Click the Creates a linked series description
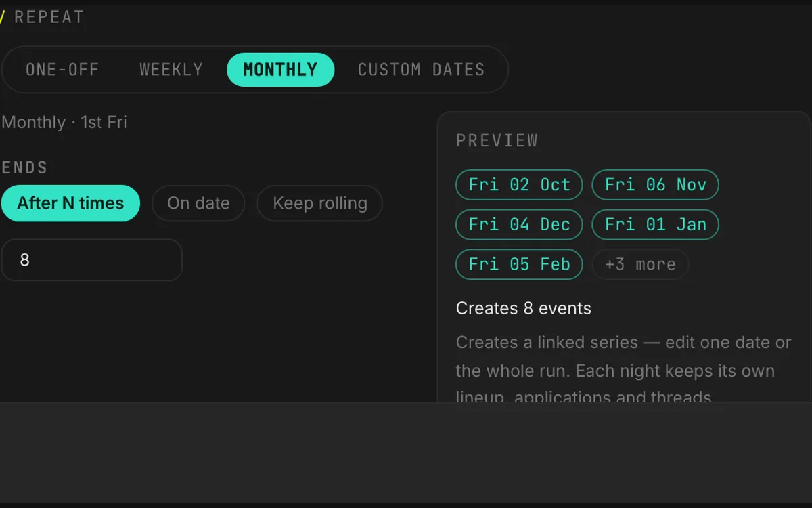This screenshot has width=812, height=508. (623, 371)
